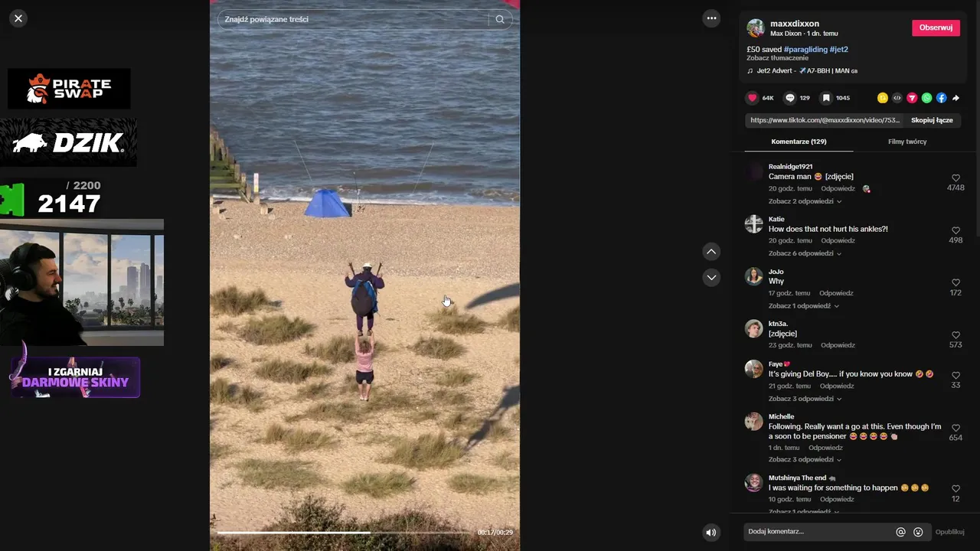This screenshot has width=980, height=551.
Task: Open Faye commenter name
Action: (x=779, y=364)
